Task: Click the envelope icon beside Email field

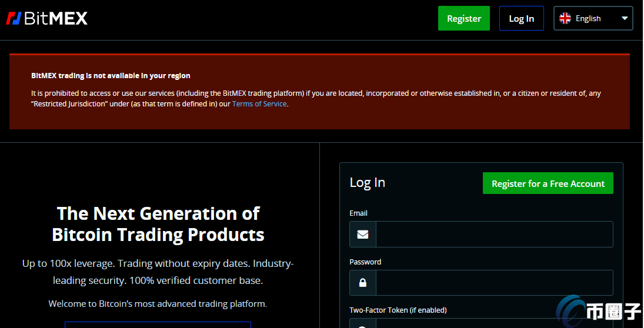Action: click(363, 235)
